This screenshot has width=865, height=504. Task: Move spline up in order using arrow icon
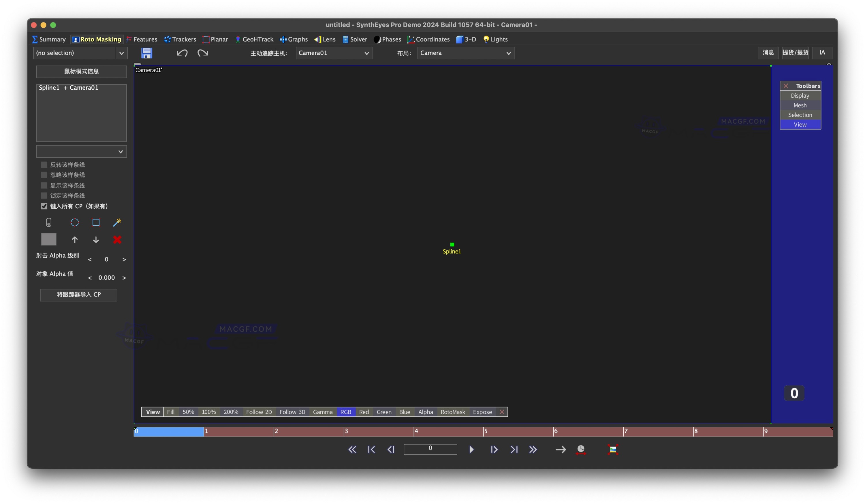[75, 239]
